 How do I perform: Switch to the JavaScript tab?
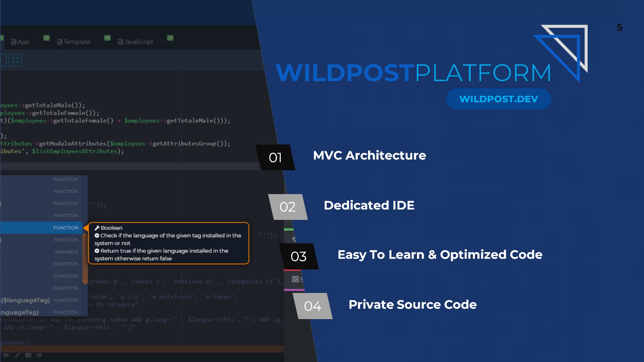(x=136, y=42)
